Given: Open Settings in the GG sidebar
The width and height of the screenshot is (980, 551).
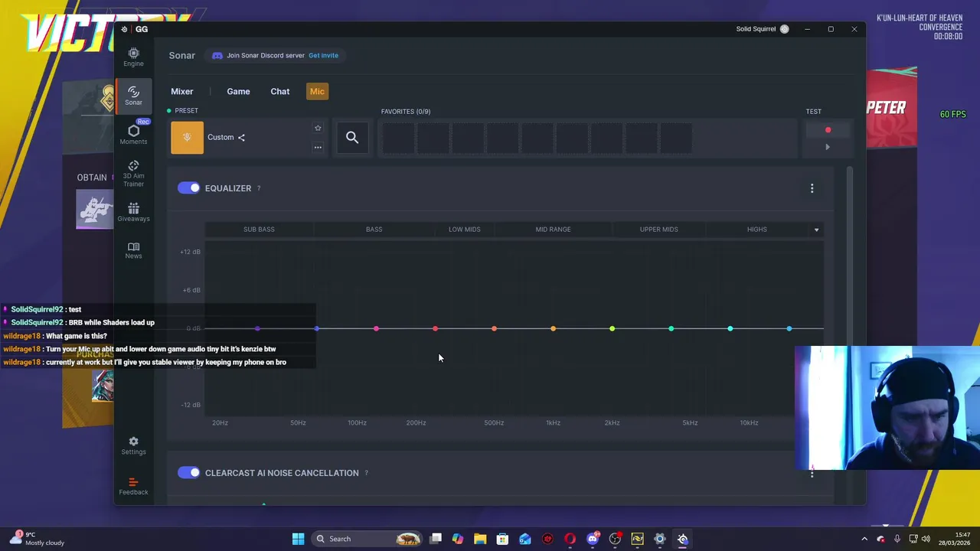Looking at the screenshot, I should (x=133, y=445).
